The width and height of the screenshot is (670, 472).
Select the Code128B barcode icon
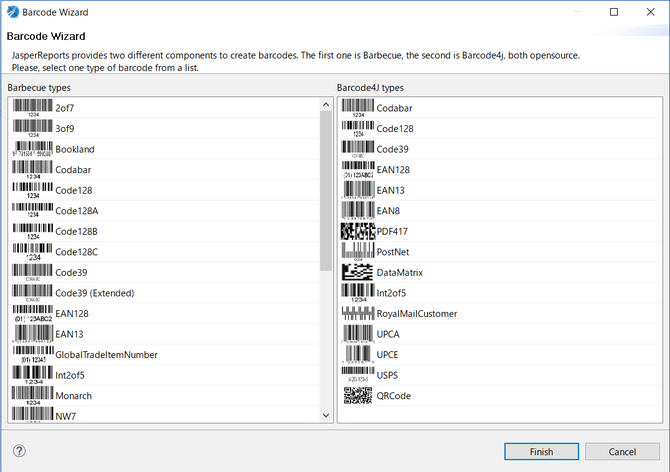33,231
